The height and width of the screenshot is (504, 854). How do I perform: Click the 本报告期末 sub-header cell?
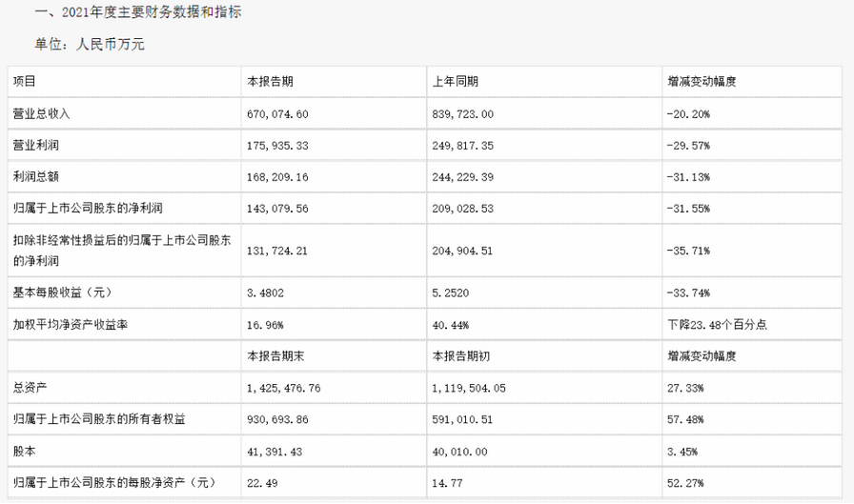(x=334, y=356)
